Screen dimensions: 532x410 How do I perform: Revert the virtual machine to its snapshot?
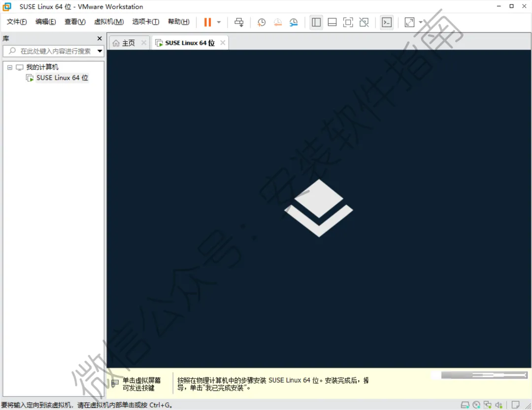coord(277,22)
